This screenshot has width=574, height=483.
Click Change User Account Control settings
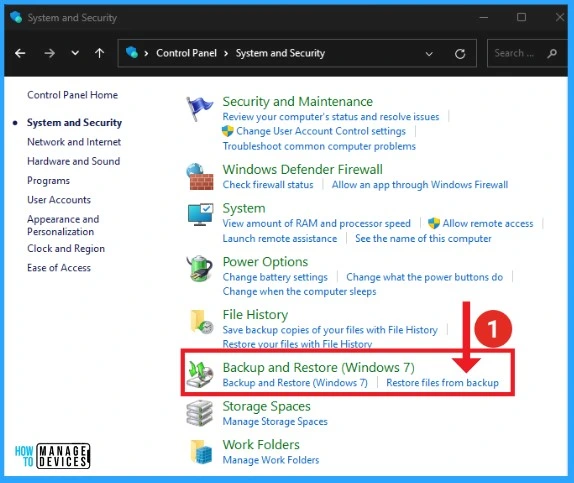(x=321, y=131)
